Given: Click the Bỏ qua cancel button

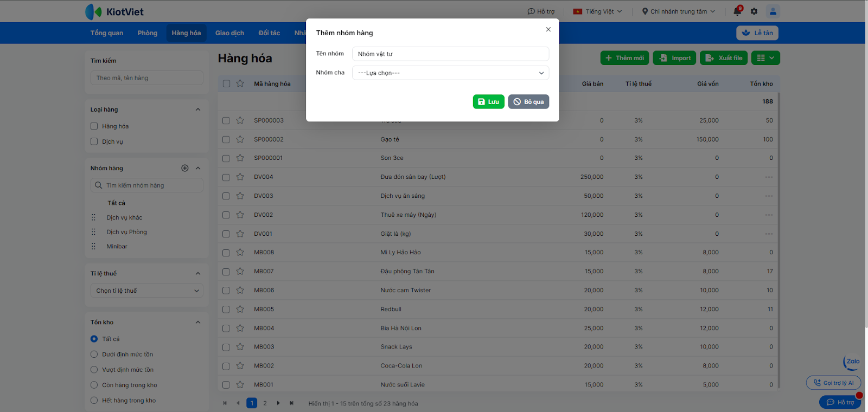Looking at the screenshot, I should [x=528, y=102].
